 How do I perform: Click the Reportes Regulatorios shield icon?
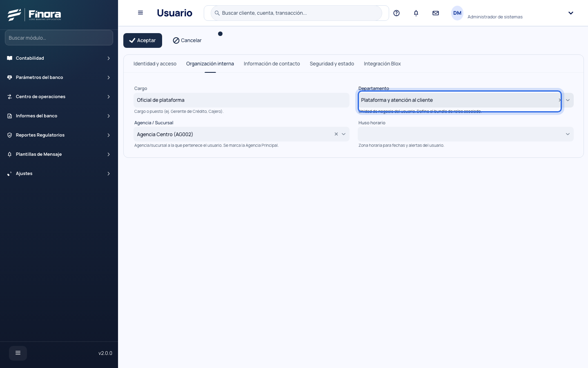10,135
